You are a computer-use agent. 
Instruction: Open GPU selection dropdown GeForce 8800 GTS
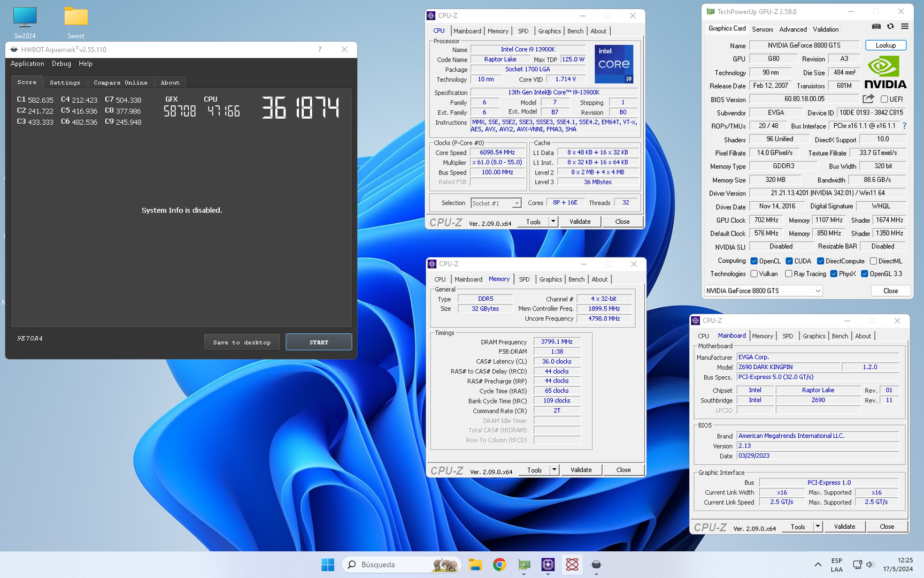[763, 291]
